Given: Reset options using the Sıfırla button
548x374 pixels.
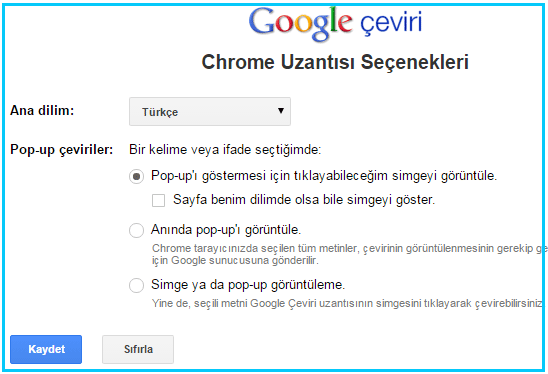Looking at the screenshot, I should click(138, 350).
